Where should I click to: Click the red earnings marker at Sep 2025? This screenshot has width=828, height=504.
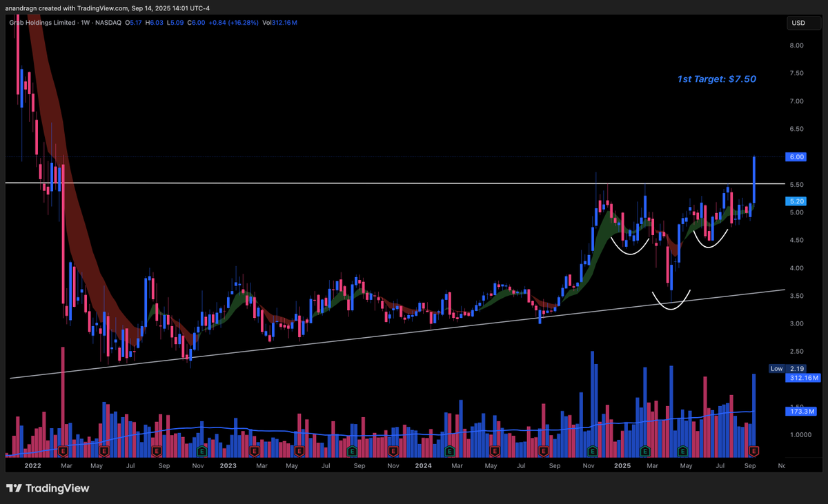click(x=753, y=450)
